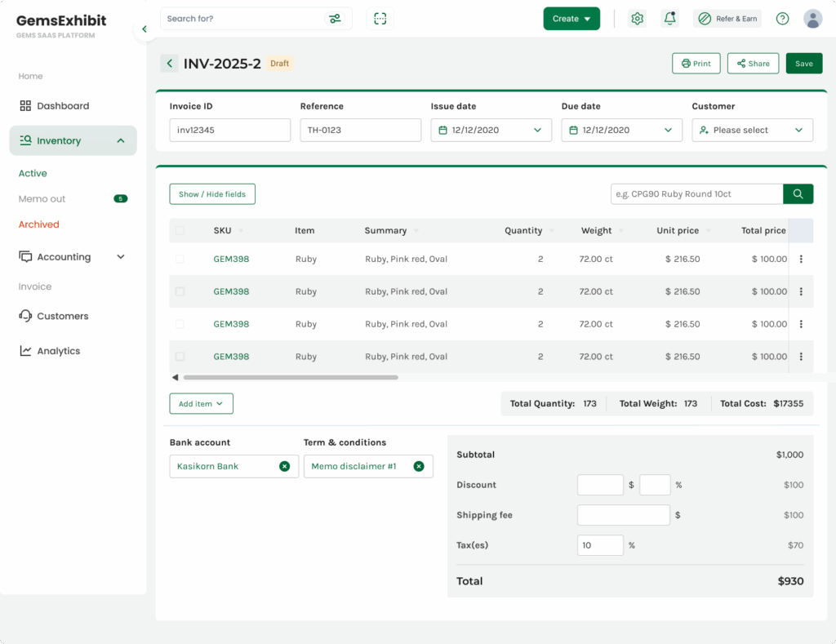Click the table's horizontal scrollbar
The image size is (836, 644).
pyautogui.click(x=290, y=378)
